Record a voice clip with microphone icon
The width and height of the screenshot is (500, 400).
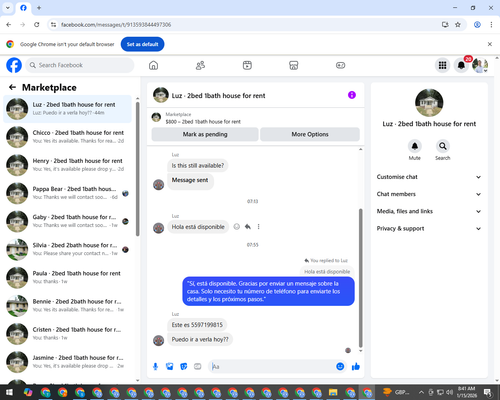pyautogui.click(x=155, y=367)
